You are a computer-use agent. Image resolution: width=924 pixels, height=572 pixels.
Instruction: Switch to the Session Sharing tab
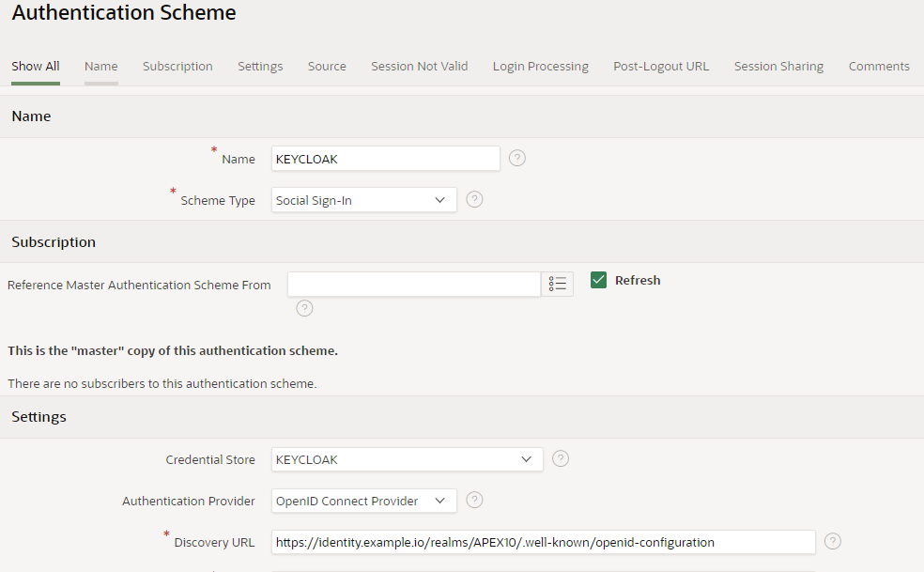click(x=778, y=66)
